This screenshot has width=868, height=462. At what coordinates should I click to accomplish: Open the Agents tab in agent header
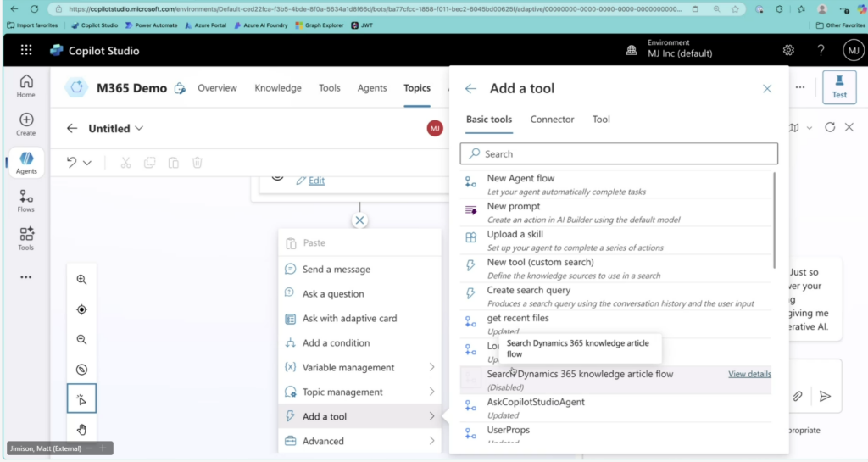click(372, 88)
